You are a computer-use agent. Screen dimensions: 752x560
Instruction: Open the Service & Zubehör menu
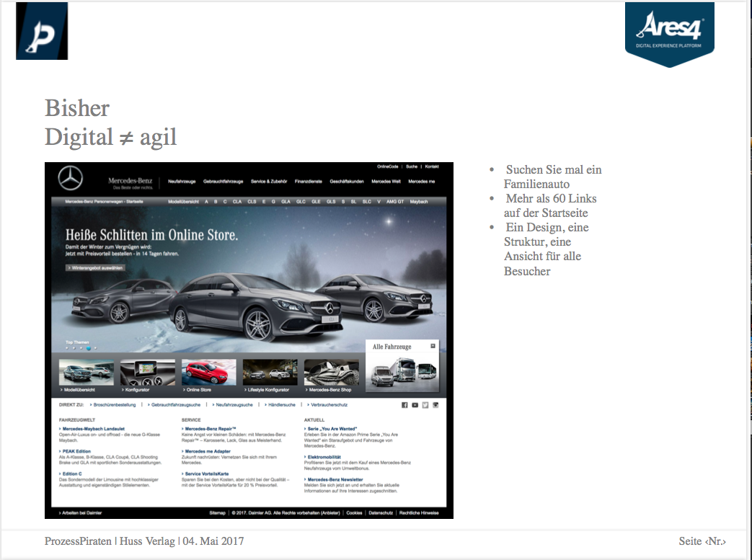point(269,181)
